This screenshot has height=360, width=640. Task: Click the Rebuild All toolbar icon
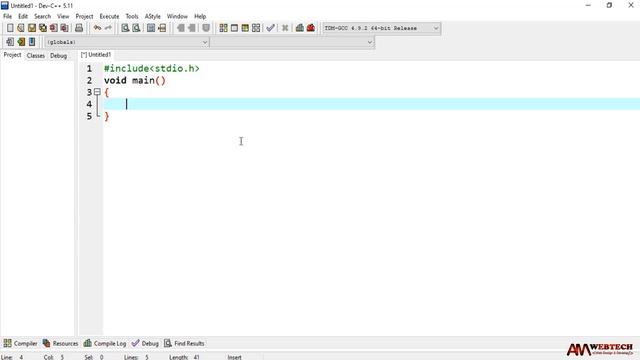[x=256, y=28]
